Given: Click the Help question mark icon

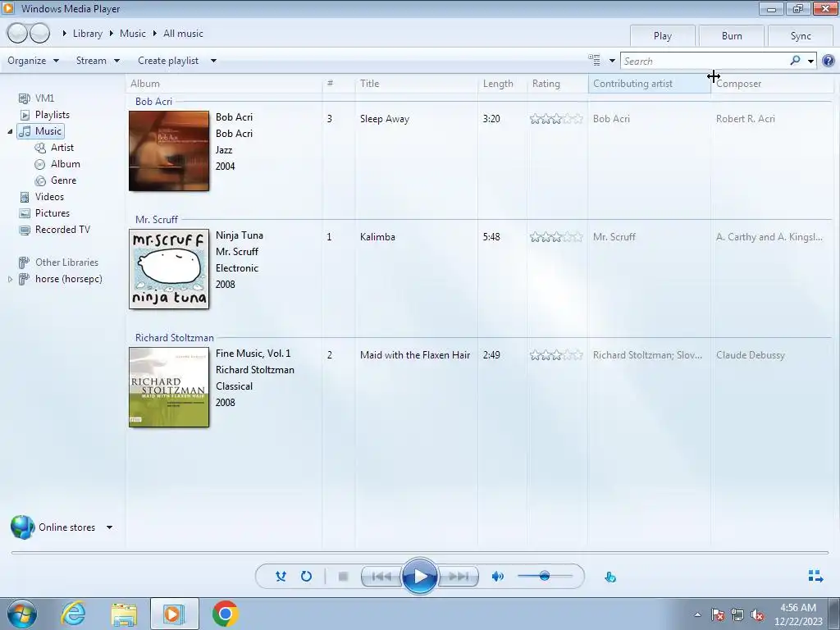Looking at the screenshot, I should tap(829, 61).
